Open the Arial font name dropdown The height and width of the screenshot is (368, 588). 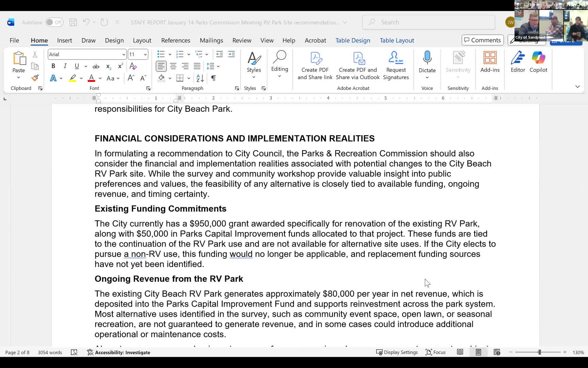124,55
